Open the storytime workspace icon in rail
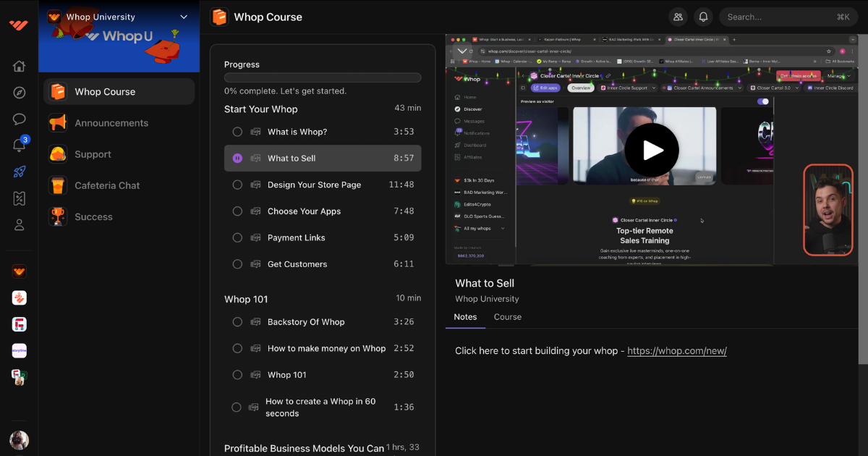The image size is (868, 456). [19, 351]
